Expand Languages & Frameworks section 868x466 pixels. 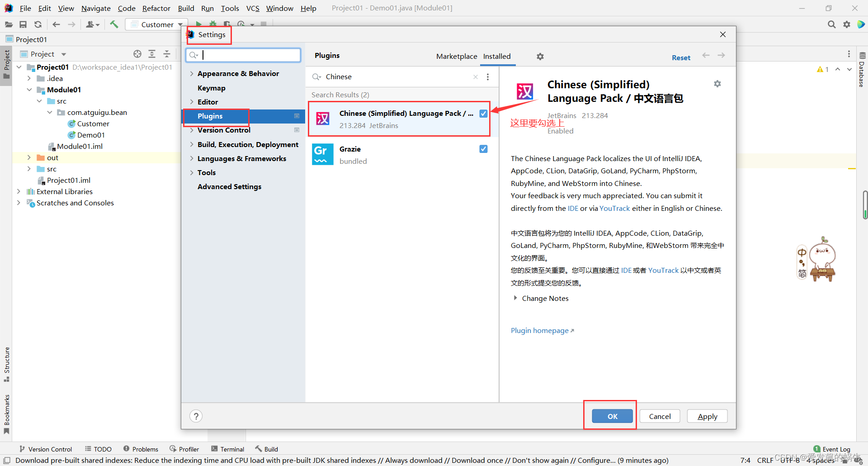tap(192, 159)
